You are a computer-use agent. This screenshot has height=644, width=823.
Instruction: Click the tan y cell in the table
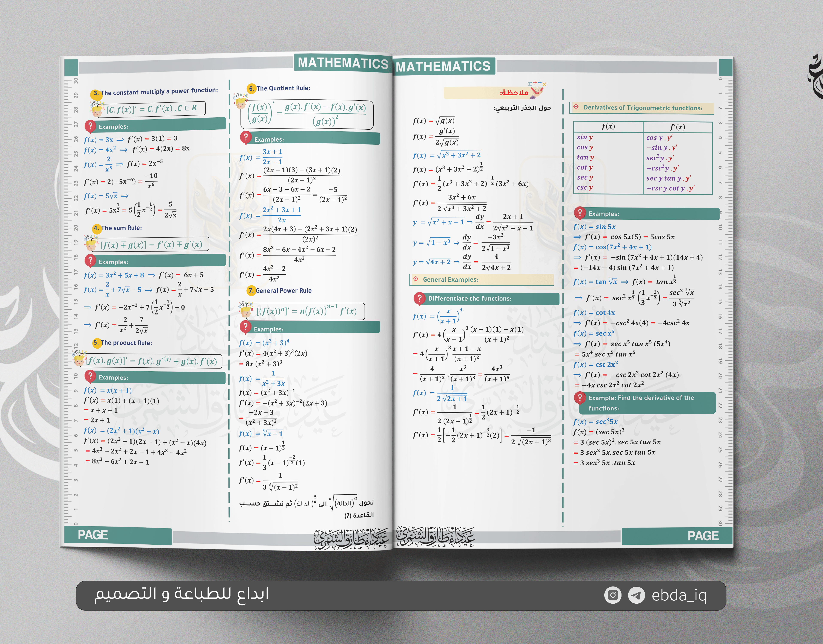(585, 157)
